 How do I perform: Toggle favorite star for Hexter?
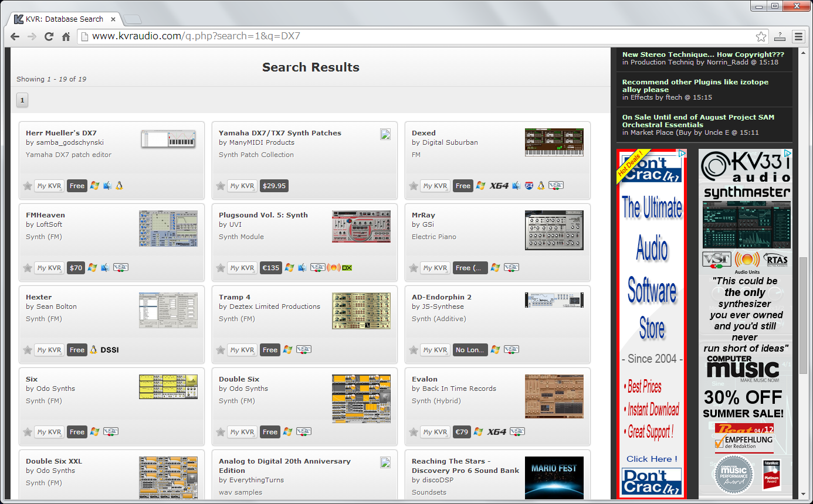(28, 350)
